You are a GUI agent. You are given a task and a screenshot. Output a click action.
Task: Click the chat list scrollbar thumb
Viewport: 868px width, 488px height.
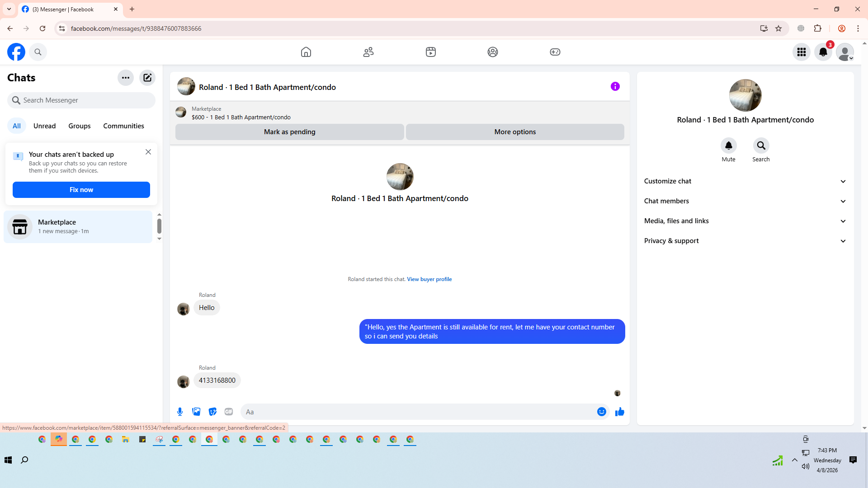click(x=159, y=226)
